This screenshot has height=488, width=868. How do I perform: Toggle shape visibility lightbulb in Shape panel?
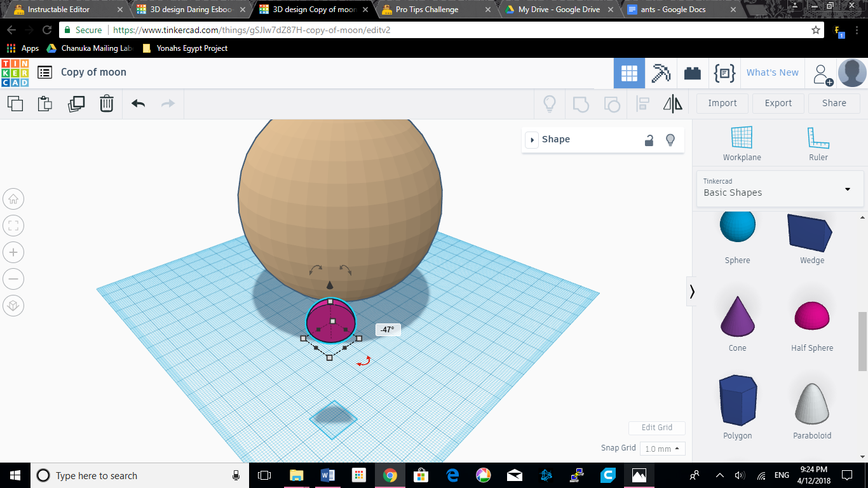[x=670, y=140]
